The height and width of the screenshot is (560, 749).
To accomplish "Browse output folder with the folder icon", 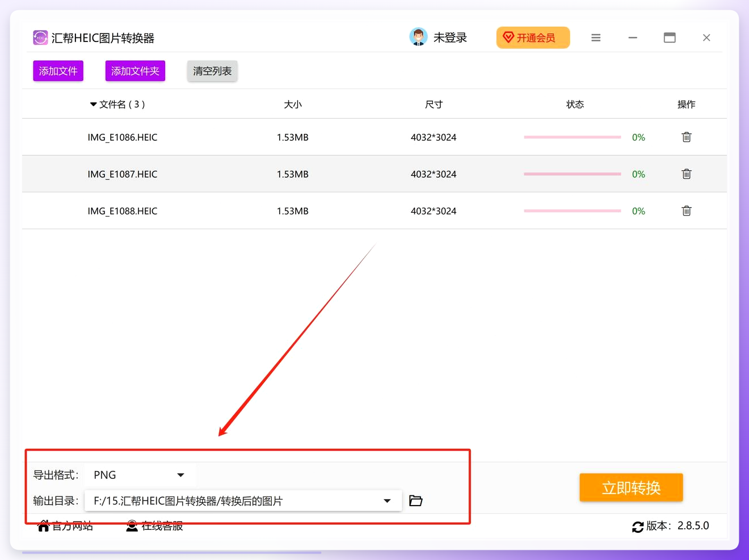I will point(416,501).
